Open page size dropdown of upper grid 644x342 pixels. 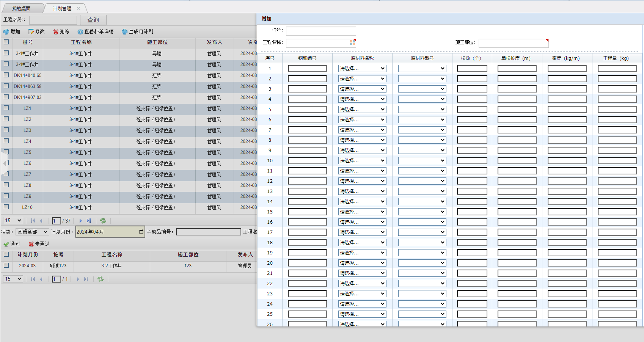pos(13,221)
